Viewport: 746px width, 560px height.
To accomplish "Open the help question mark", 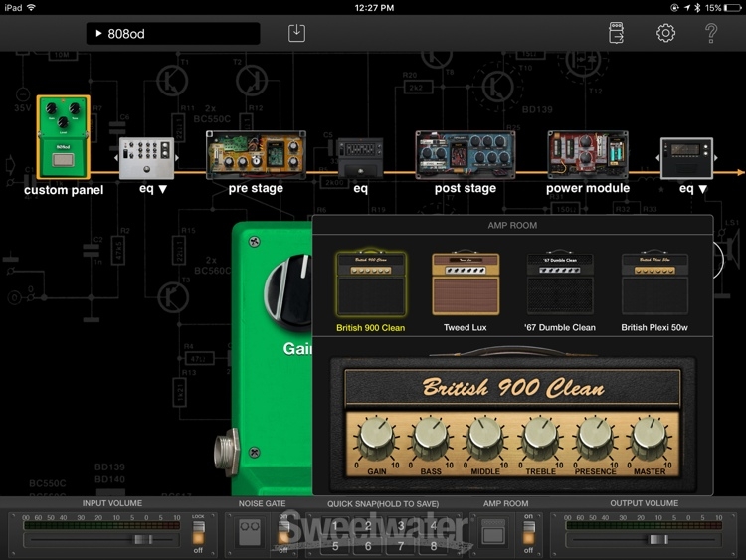I will [711, 33].
